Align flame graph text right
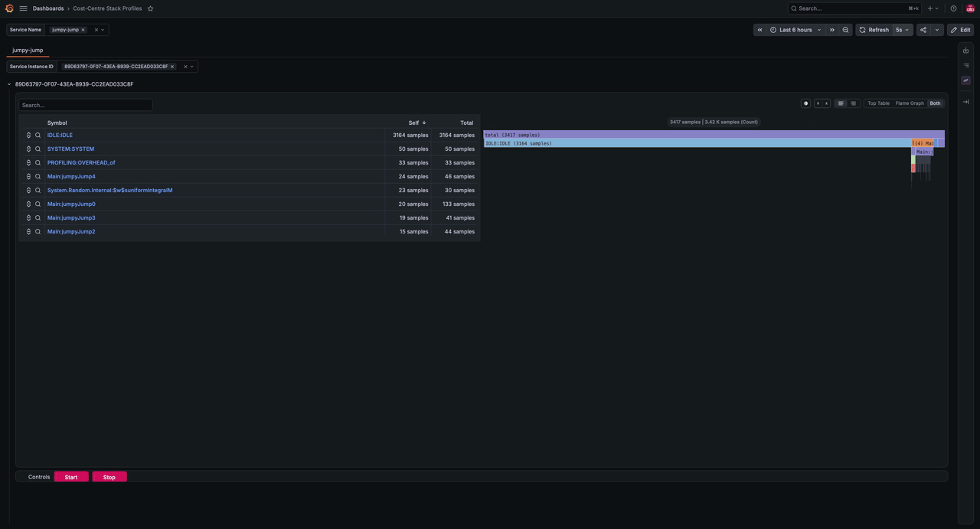980x529 pixels. point(853,103)
